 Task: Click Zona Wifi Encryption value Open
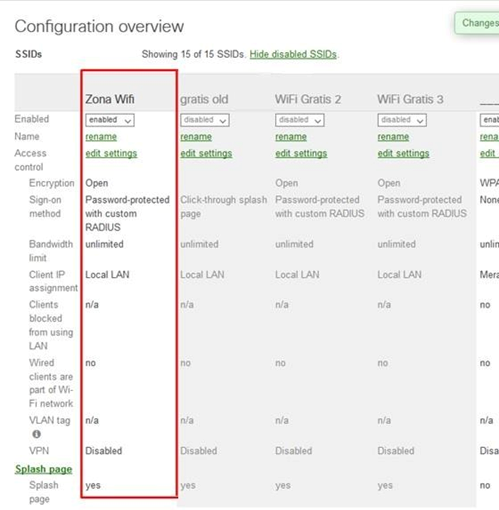coord(97,183)
